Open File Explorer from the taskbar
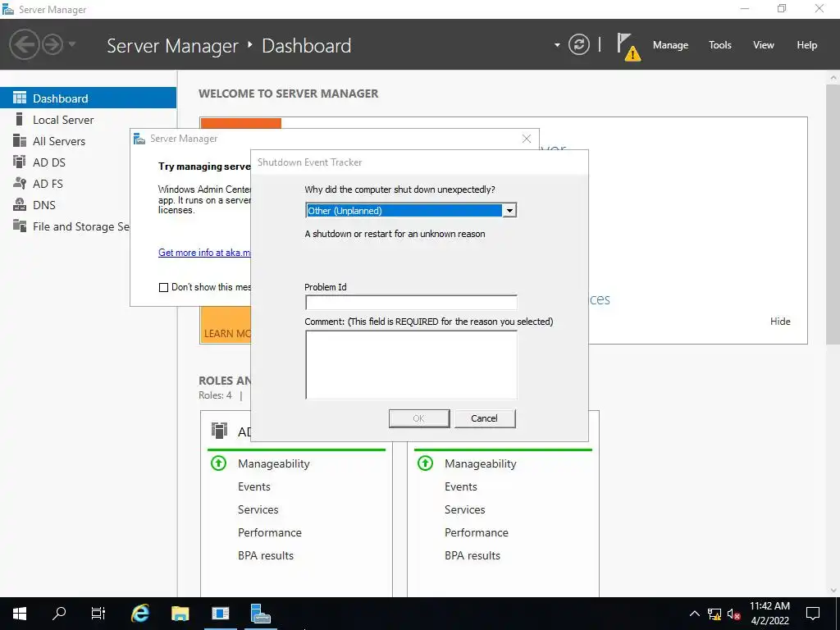The width and height of the screenshot is (840, 630). (x=180, y=614)
